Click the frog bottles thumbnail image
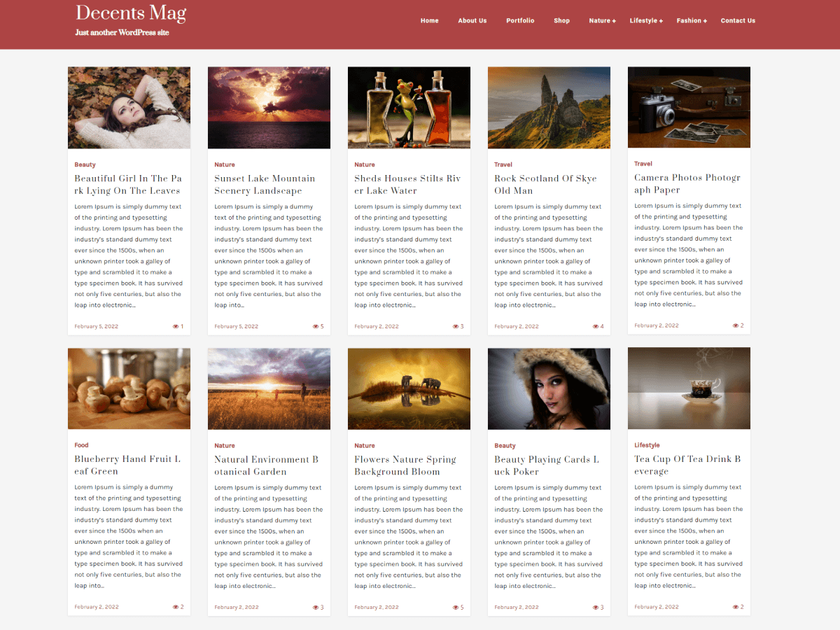This screenshot has width=840, height=630. (x=409, y=107)
